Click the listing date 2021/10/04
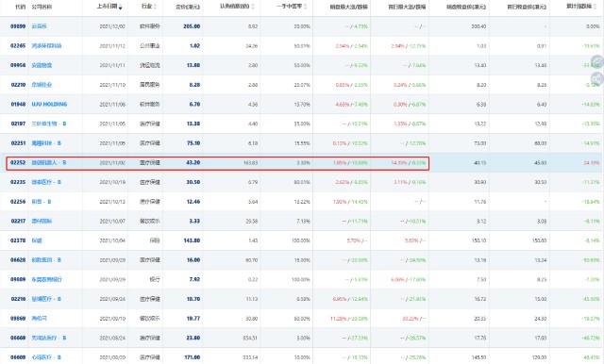 [112, 240]
